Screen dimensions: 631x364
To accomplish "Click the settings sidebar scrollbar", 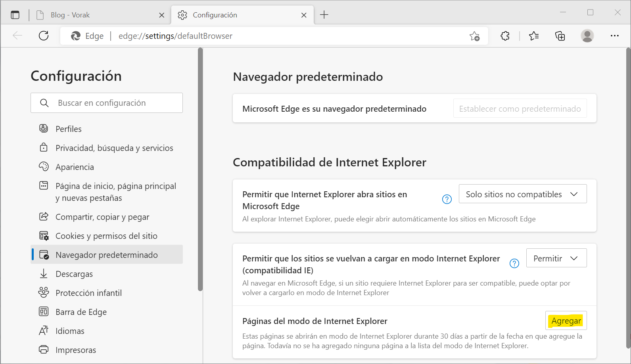I will coord(200,170).
